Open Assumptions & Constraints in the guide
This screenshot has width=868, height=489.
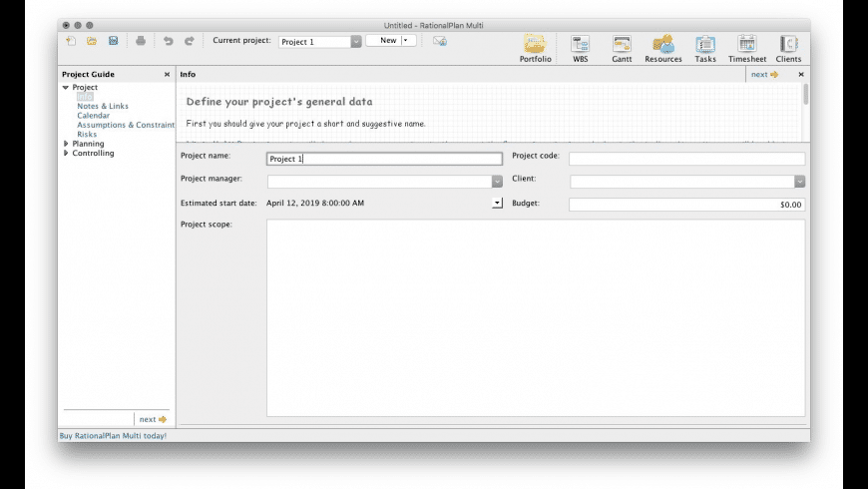tap(126, 125)
